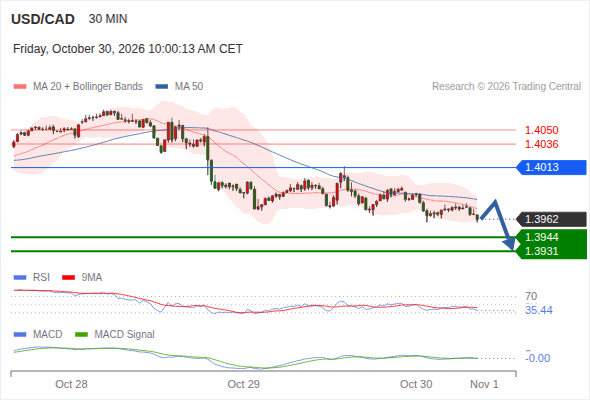590x400 pixels.
Task: Click the RSI value 35.44
Action: click(539, 310)
